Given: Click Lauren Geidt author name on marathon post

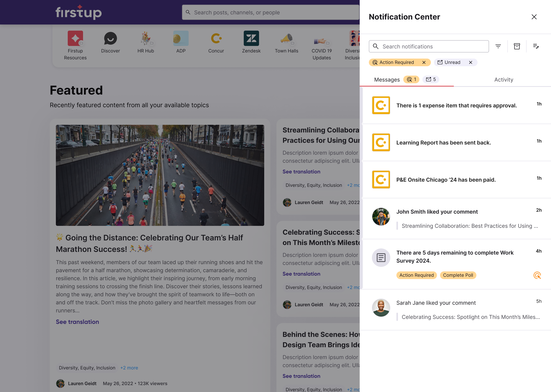Looking at the screenshot, I should [82, 384].
